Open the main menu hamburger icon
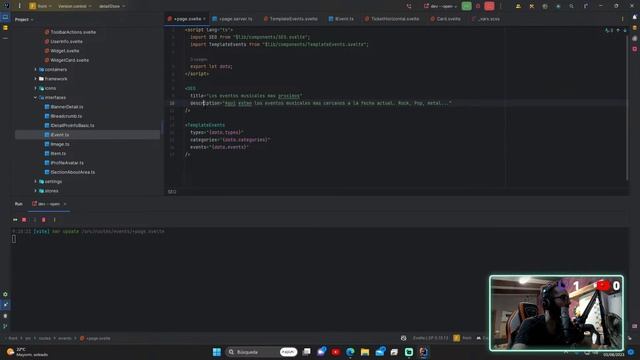 19,6
